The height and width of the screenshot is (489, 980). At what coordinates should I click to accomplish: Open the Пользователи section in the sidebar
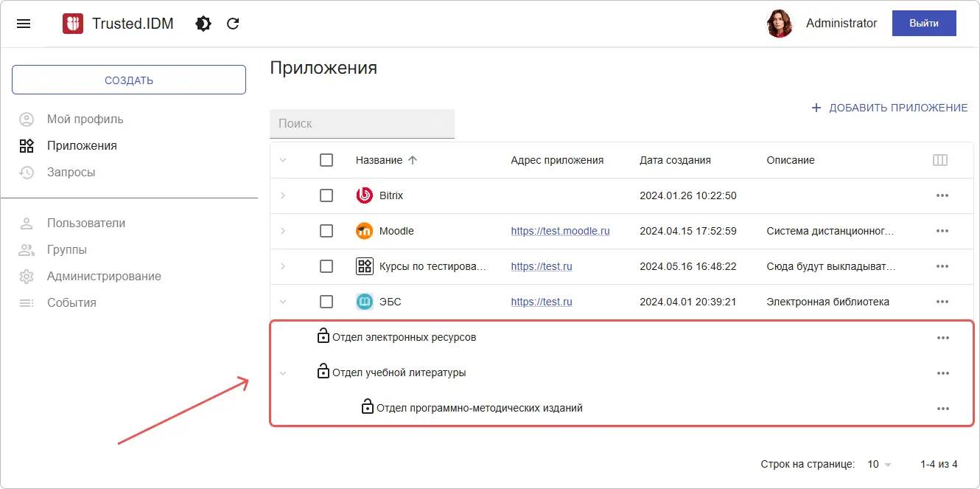(88, 222)
